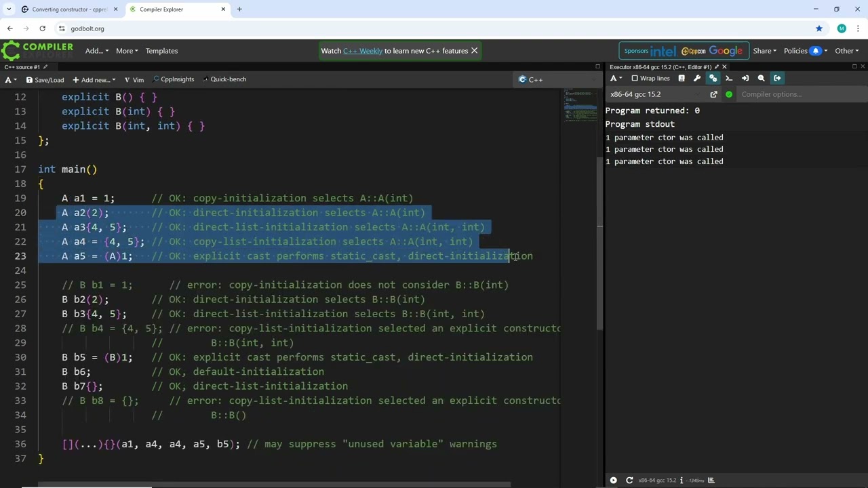Open the executor overrides wrench icon

697,79
